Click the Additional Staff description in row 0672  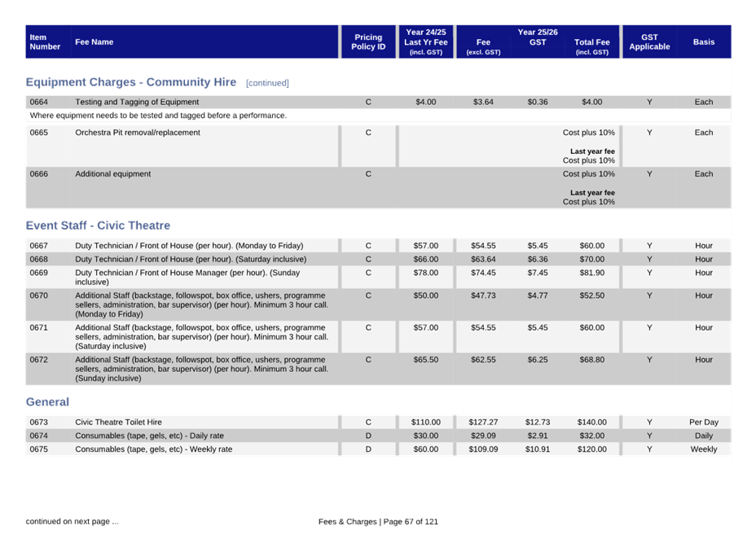coord(201,370)
